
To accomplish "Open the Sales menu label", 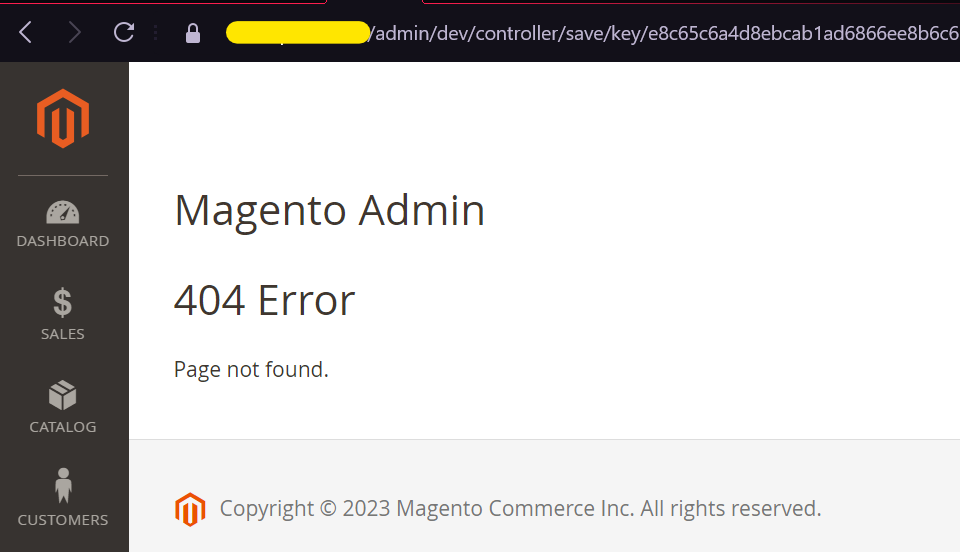I will pos(63,334).
